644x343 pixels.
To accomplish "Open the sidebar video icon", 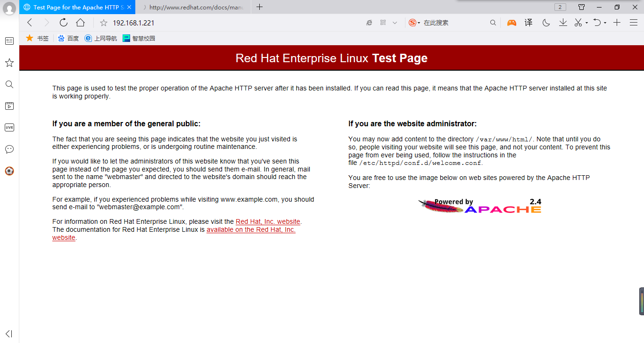I will tap(9, 106).
